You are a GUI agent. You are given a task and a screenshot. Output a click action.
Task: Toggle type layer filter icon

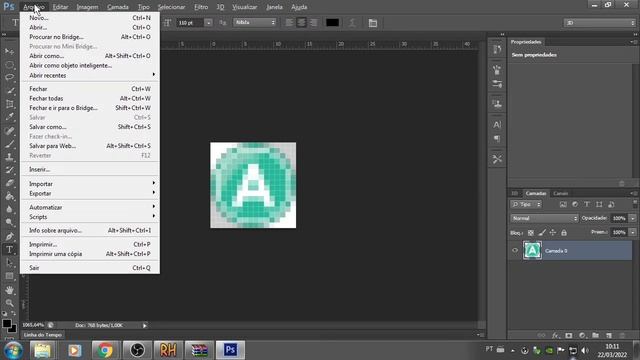pos(587,204)
